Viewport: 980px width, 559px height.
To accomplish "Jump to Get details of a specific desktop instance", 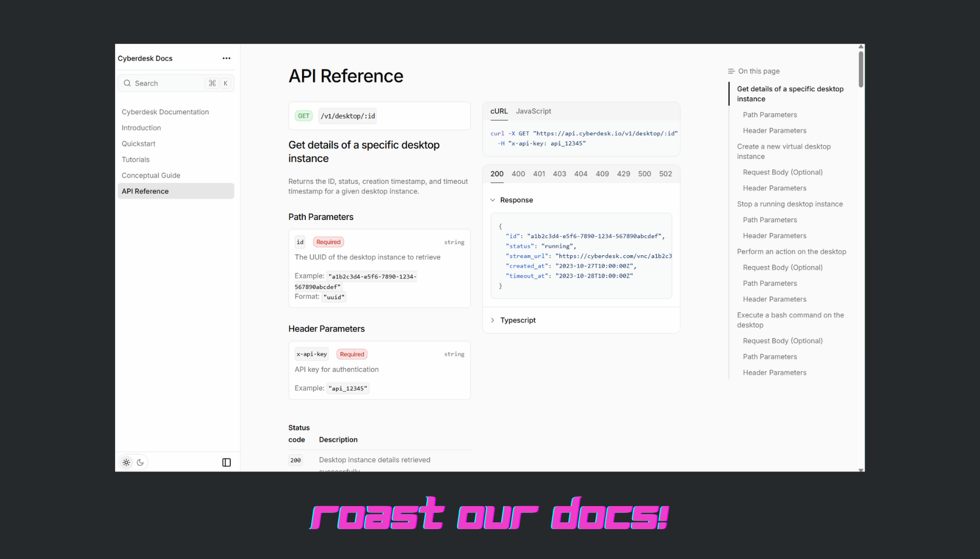I will point(790,94).
